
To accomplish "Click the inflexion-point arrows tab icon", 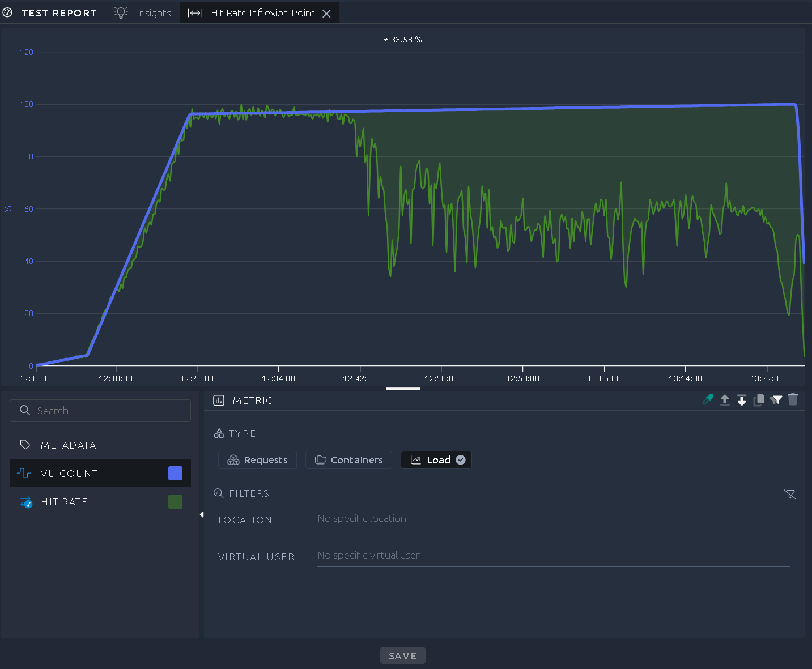I will pyautogui.click(x=195, y=13).
